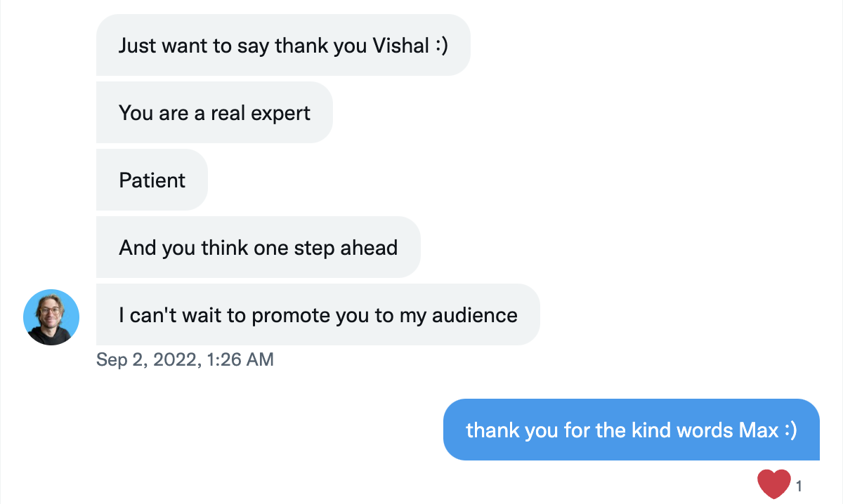Select the "Patient" message bubble

pos(152,180)
